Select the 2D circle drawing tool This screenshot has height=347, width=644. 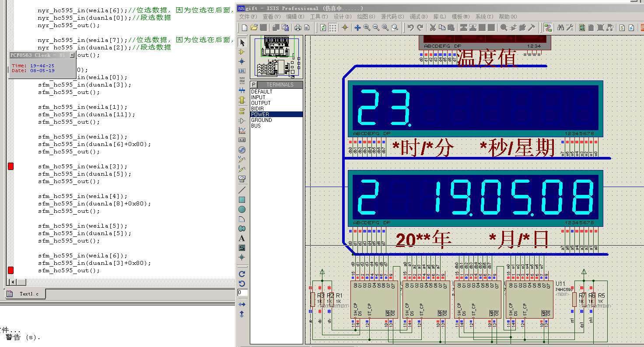coord(242,209)
